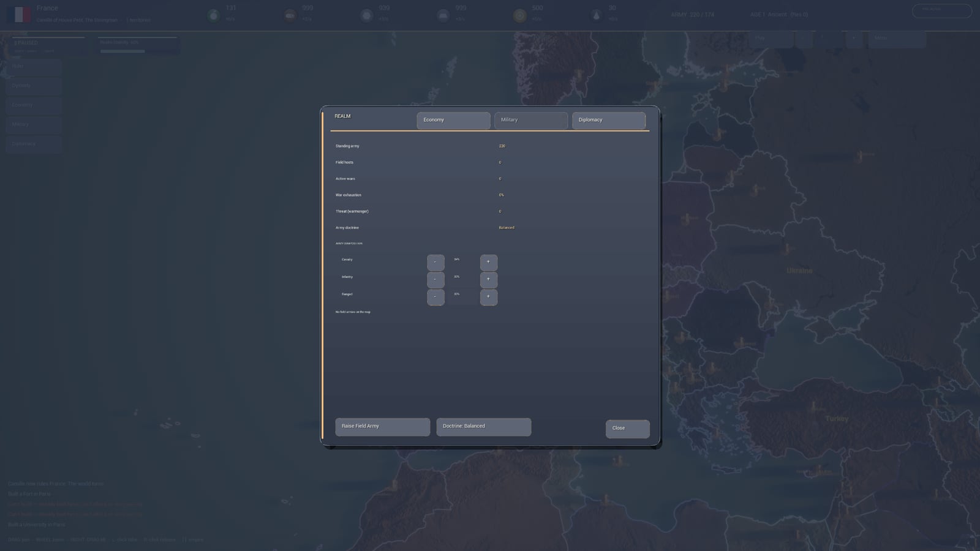The image size is (980, 551).
Task: Click the Play button behind the dialog
Action: [771, 39]
